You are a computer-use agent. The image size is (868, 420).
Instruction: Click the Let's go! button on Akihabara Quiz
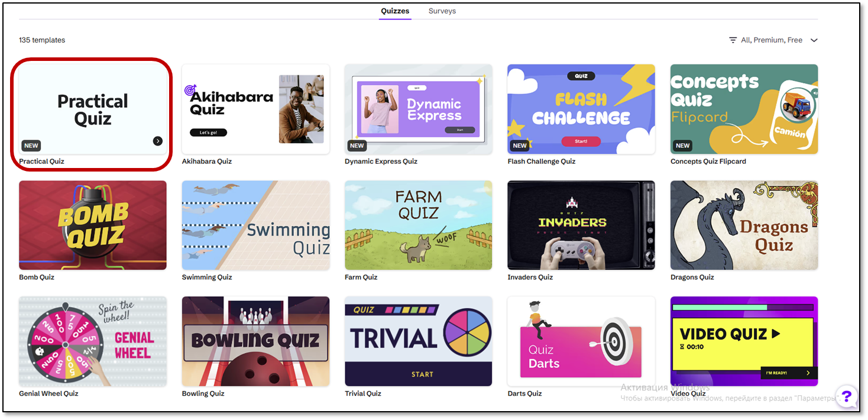208,133
